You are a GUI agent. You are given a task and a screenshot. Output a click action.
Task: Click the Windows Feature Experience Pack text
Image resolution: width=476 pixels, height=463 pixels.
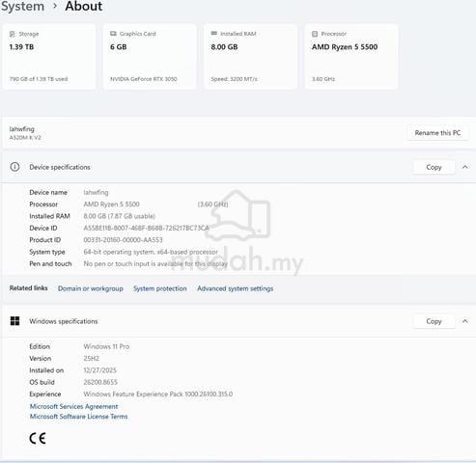coord(158,395)
